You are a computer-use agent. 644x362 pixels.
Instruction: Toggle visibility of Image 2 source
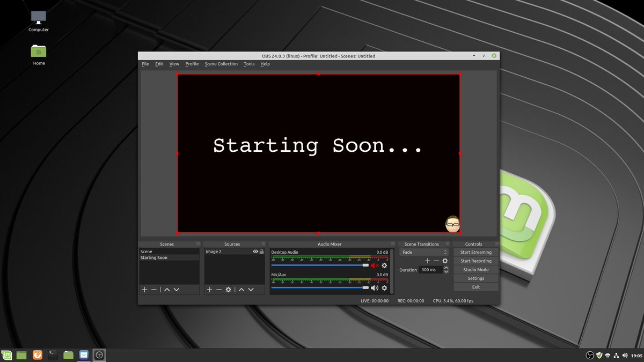tap(255, 252)
